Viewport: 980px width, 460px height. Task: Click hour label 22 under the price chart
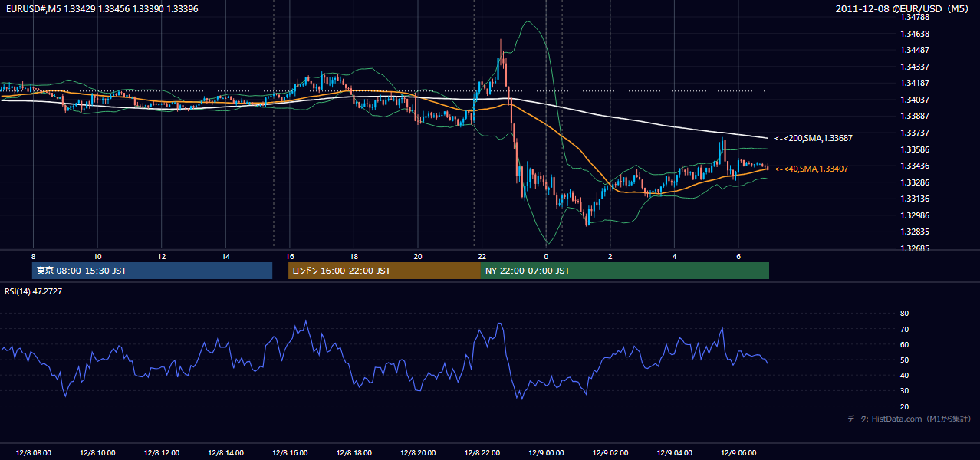point(482,256)
